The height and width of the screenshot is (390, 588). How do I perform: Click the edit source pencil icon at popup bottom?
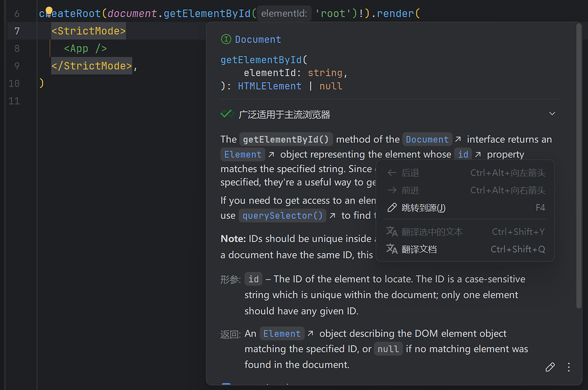coord(550,367)
